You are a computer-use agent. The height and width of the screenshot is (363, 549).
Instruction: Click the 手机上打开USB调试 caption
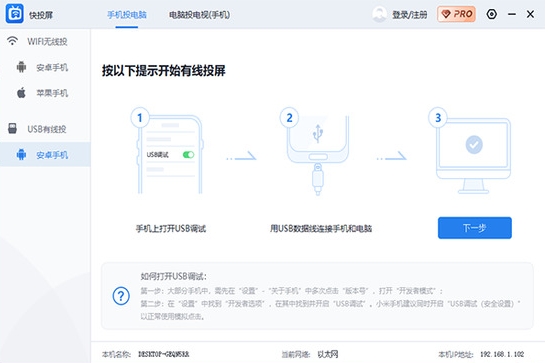click(171, 229)
